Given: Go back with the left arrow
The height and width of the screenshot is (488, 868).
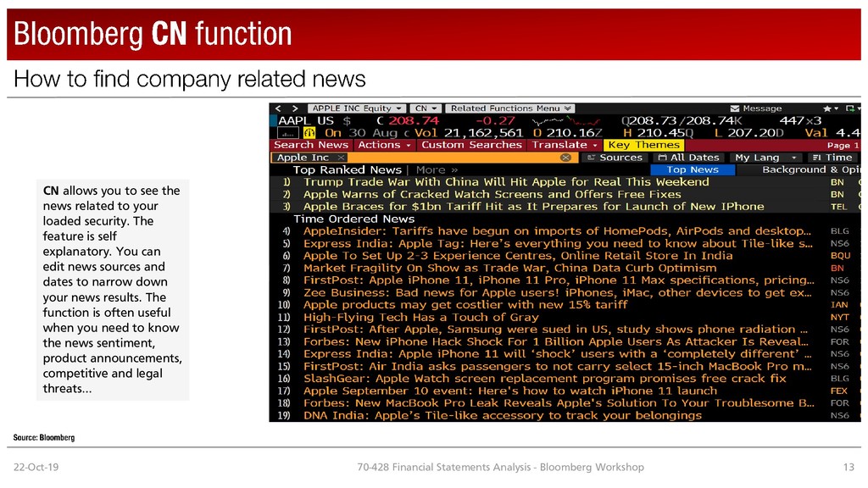Looking at the screenshot, I should point(278,108).
